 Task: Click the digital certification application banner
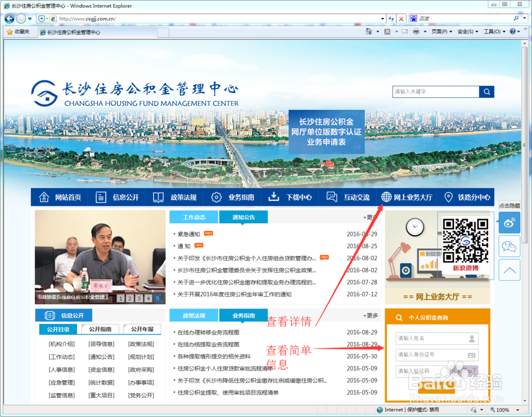click(327, 132)
